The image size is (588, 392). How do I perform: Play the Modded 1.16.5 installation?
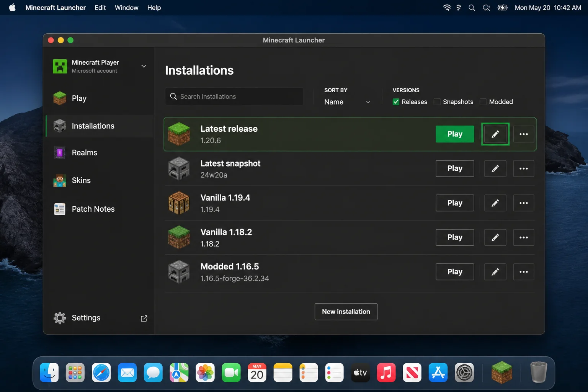[x=455, y=272]
